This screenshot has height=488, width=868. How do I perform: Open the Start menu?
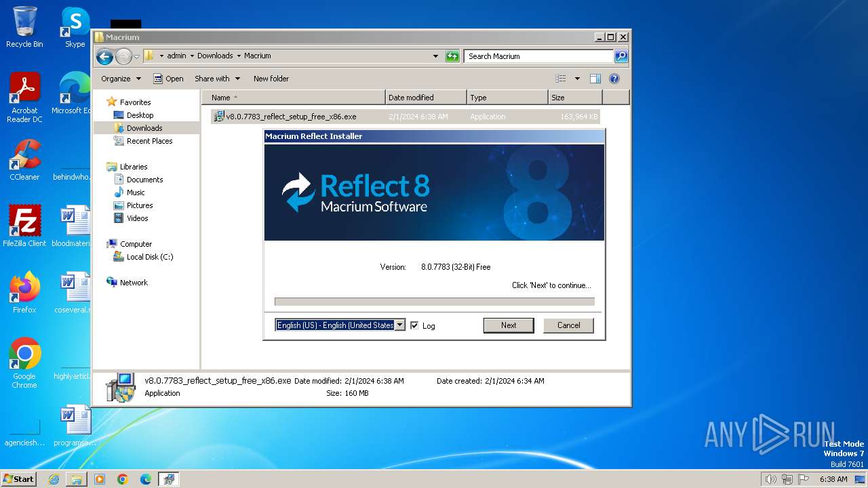(19, 479)
